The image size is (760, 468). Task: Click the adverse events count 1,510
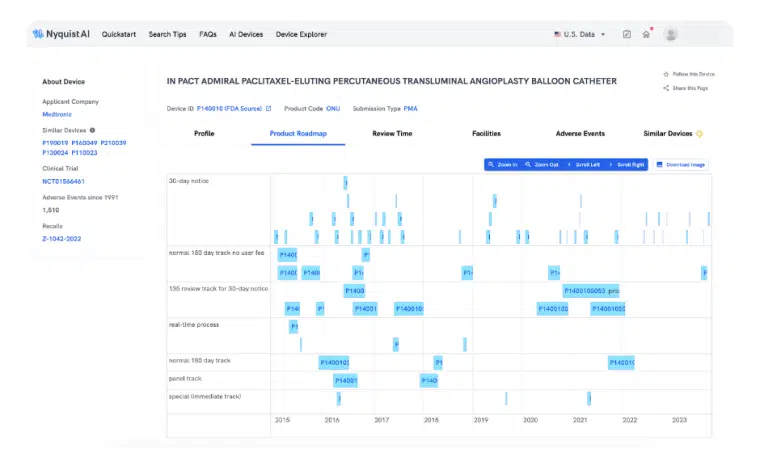[50, 210]
